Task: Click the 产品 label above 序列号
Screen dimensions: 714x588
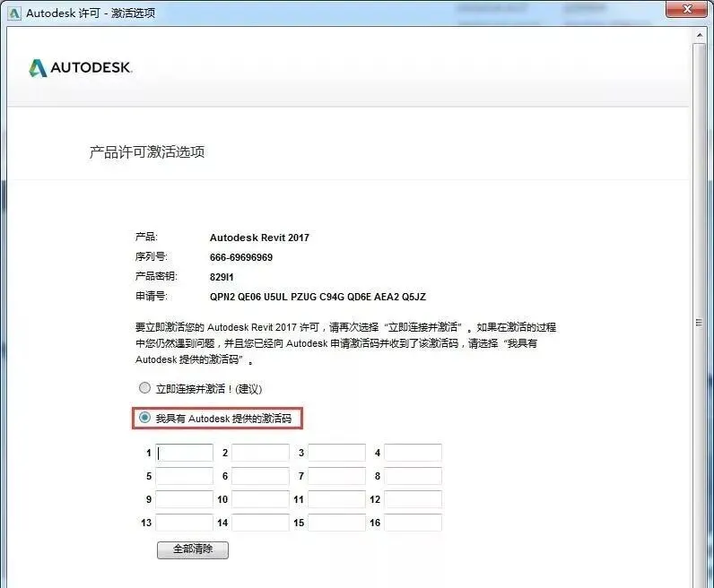Action: click(146, 237)
